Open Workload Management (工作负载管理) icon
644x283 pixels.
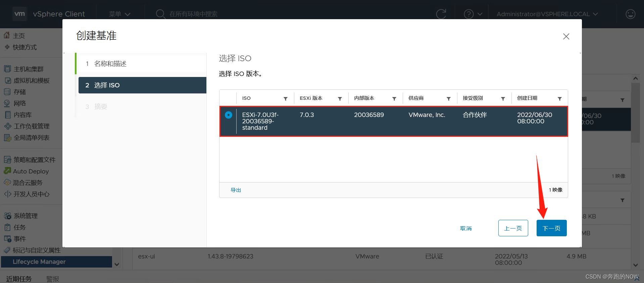[x=7, y=126]
